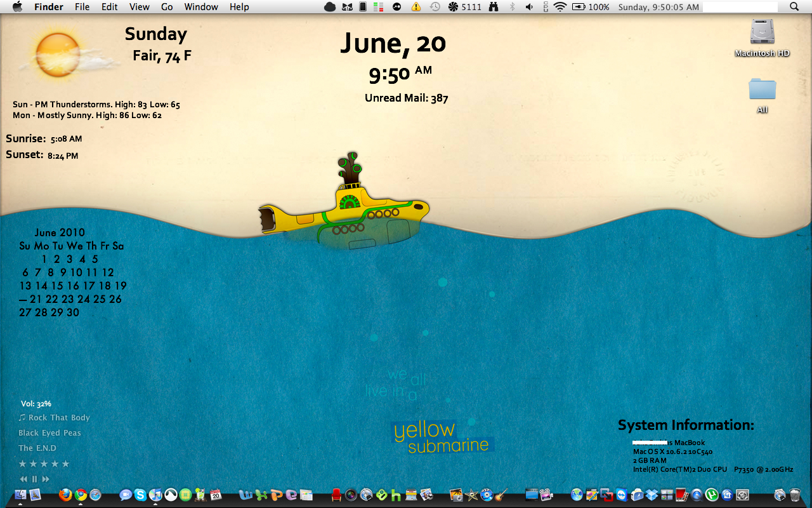The width and height of the screenshot is (812, 508).
Task: Click the Fair, 74 F weather text
Action: (162, 56)
